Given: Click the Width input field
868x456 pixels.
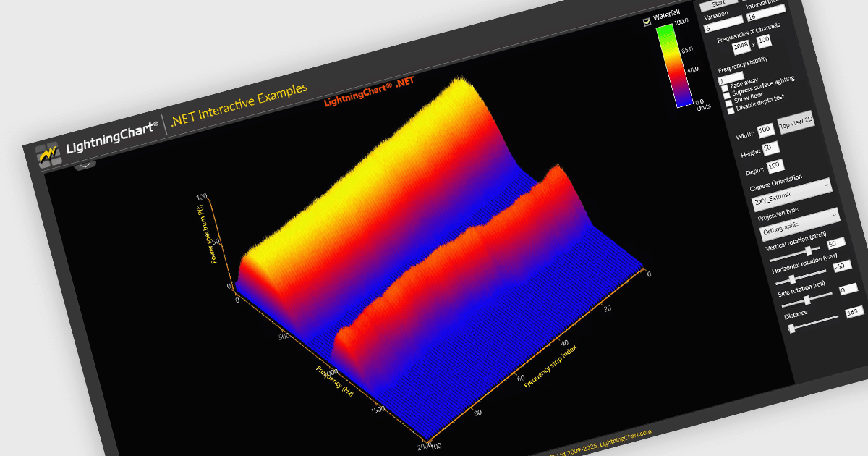Looking at the screenshot, I should [766, 130].
